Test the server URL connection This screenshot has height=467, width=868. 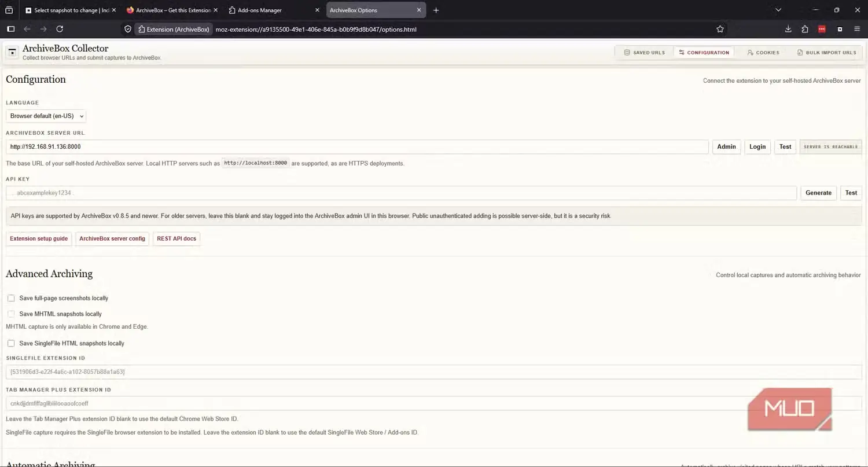(x=785, y=146)
